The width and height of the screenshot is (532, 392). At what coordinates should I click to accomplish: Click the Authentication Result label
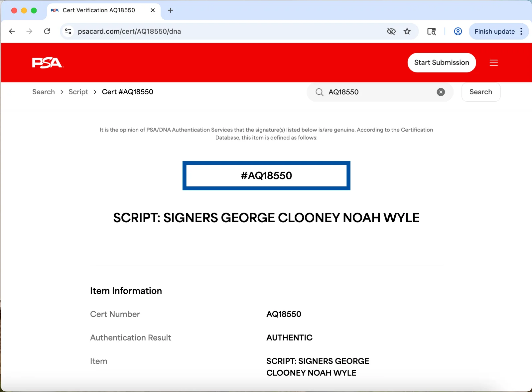(x=130, y=338)
